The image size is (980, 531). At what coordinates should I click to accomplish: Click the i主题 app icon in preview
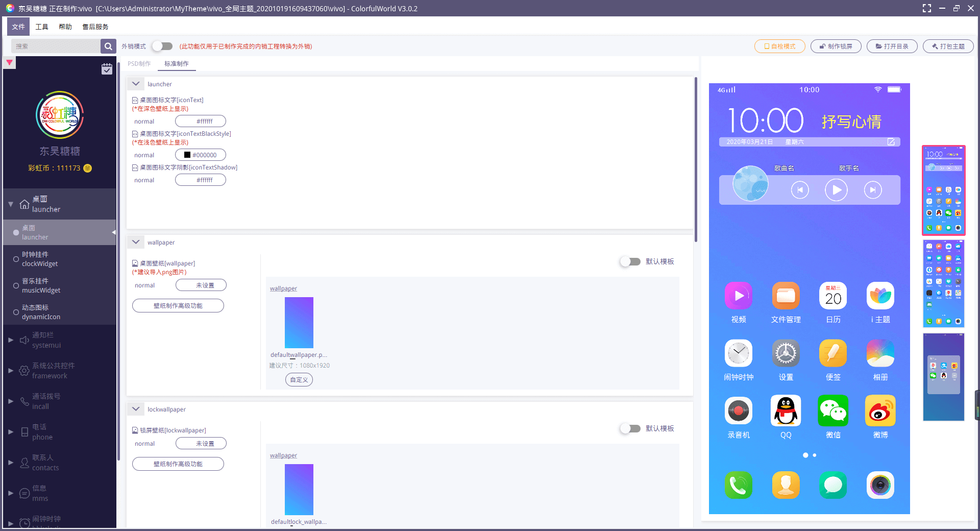tap(880, 296)
